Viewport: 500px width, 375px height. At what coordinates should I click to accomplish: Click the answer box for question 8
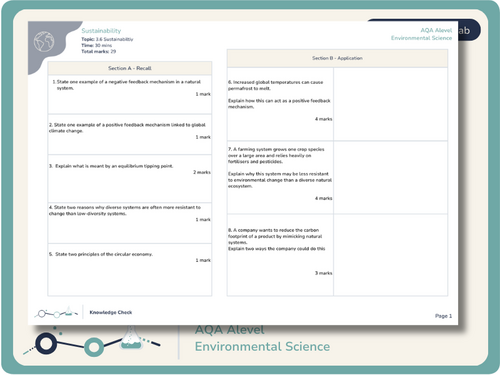[391, 255]
